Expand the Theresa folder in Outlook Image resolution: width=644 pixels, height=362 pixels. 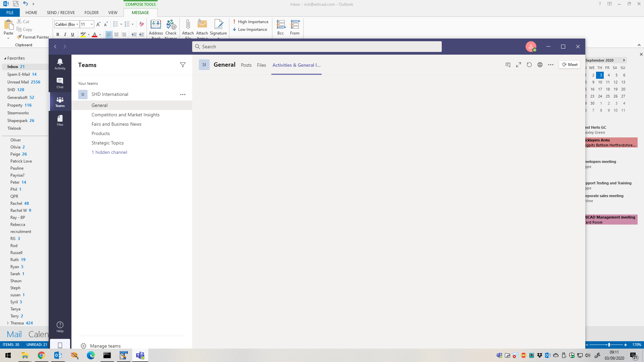coord(8,323)
